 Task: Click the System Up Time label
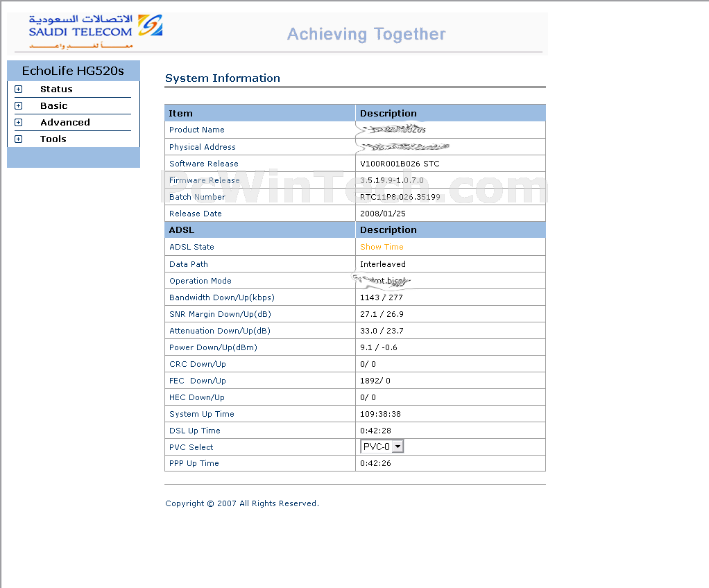pyautogui.click(x=202, y=415)
